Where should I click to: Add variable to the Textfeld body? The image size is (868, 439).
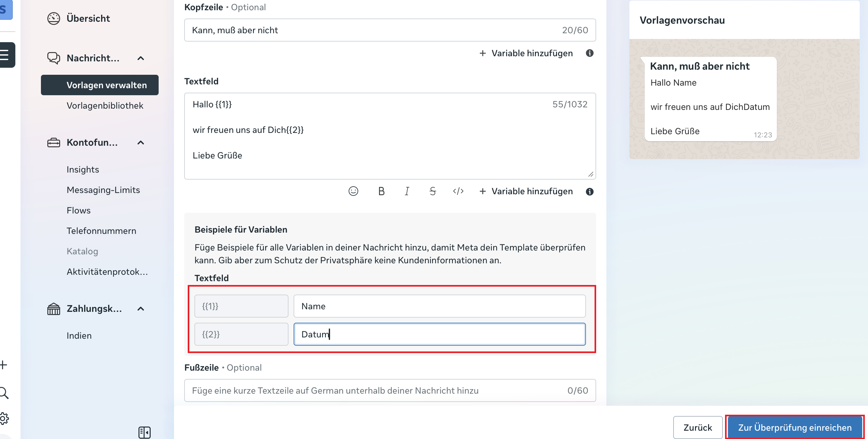point(526,191)
